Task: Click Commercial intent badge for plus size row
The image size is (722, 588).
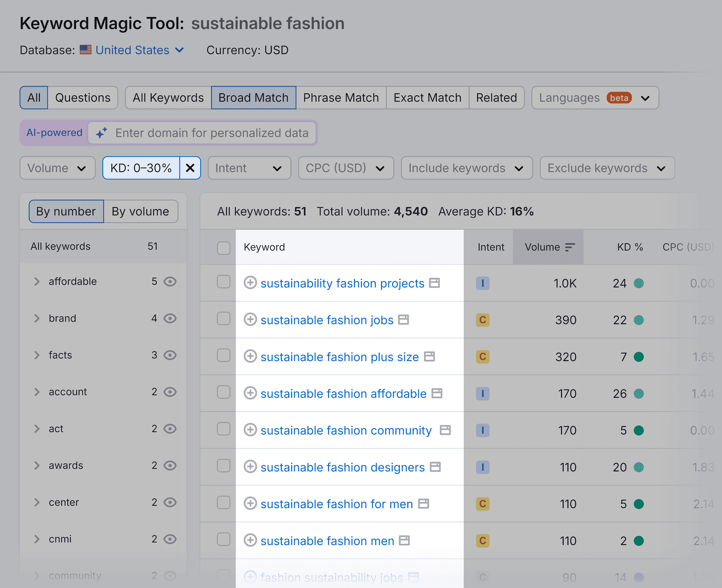Action: point(483,357)
